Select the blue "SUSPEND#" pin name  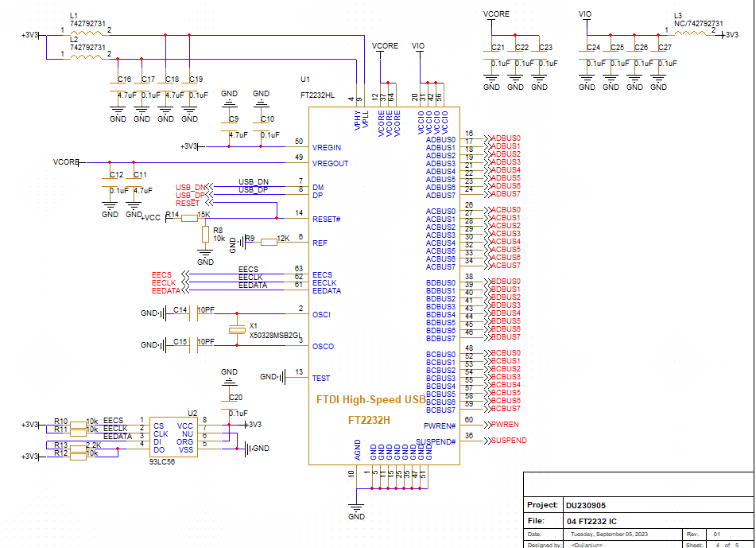point(436,442)
